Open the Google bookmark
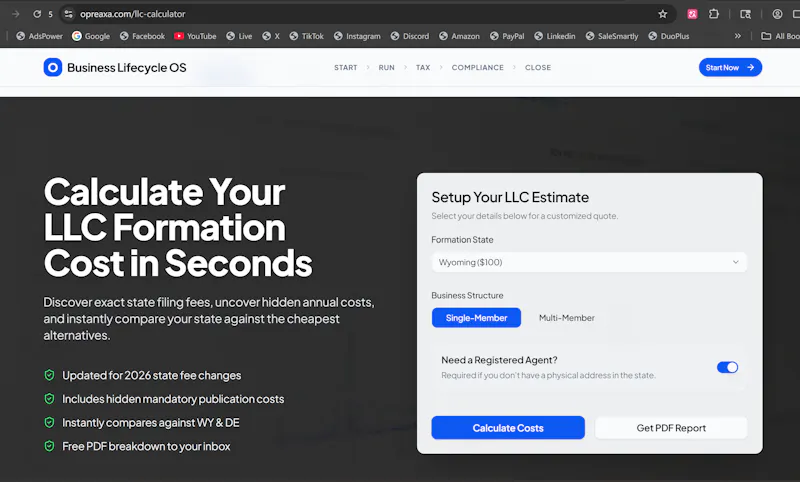The height and width of the screenshot is (482, 800). tap(91, 36)
